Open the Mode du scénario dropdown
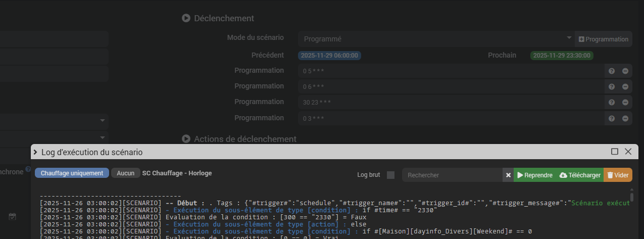The width and height of the screenshot is (644, 239). coord(435,39)
